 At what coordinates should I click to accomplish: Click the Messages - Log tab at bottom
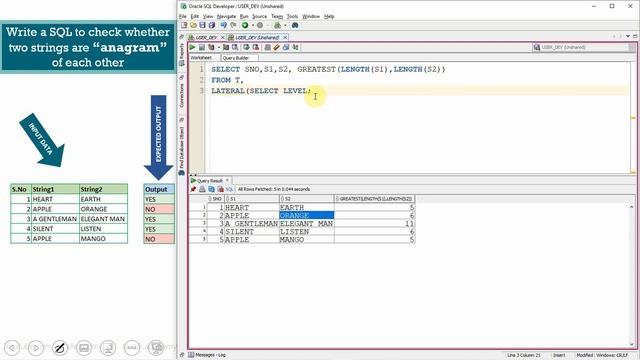click(207, 355)
